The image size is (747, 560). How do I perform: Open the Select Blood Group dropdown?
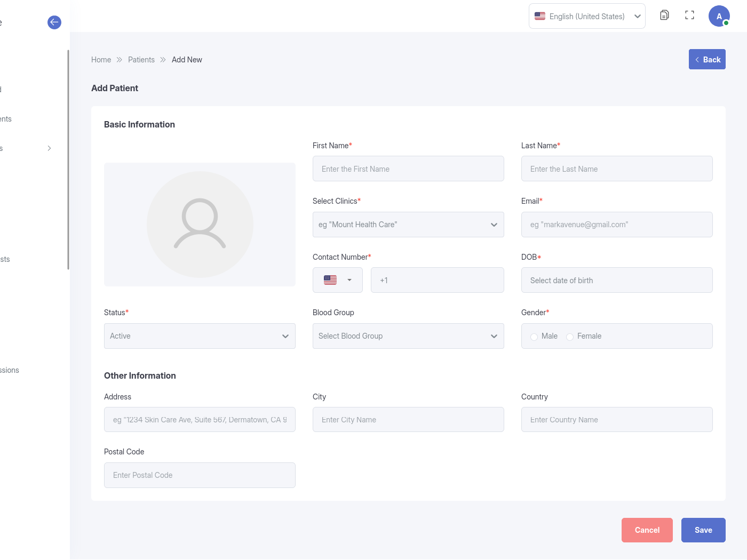coord(408,336)
